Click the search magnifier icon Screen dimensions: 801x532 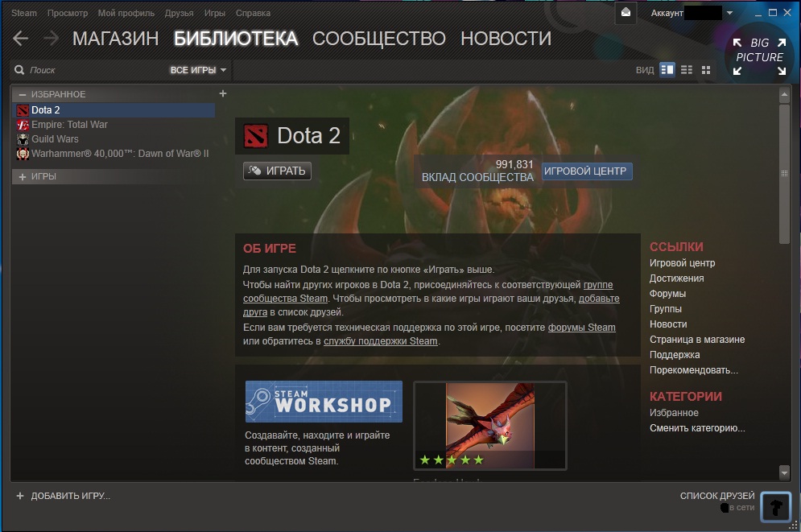click(x=19, y=70)
